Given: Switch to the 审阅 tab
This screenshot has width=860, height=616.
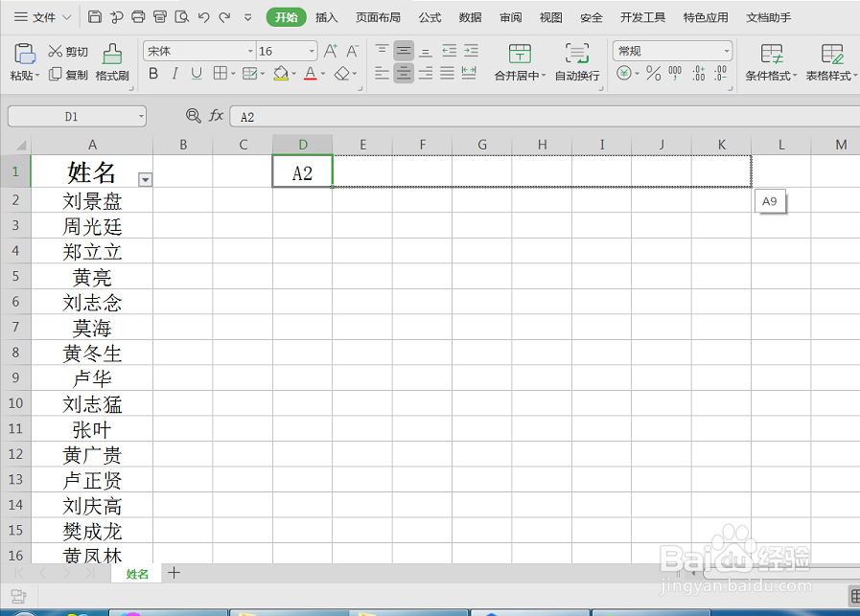Looking at the screenshot, I should [511, 17].
